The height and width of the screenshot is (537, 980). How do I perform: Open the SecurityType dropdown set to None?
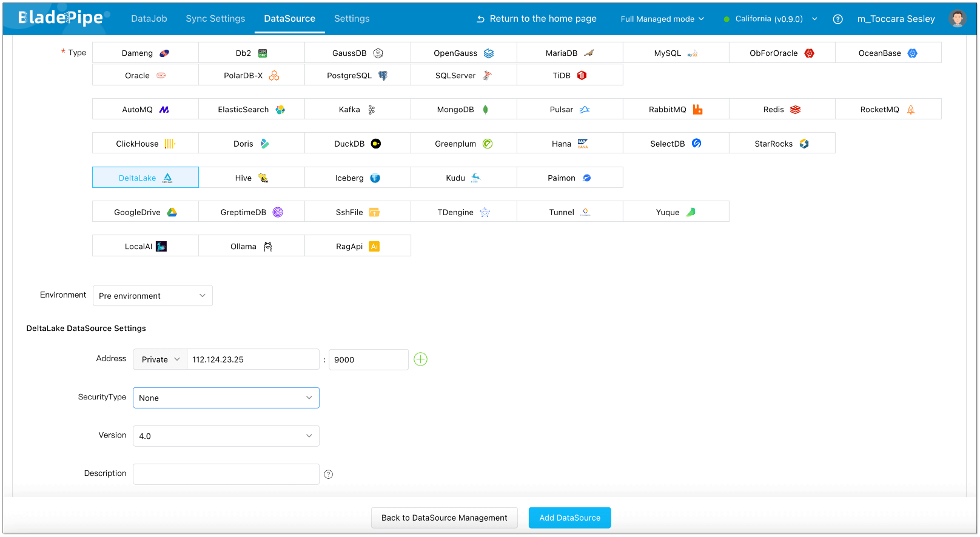point(226,398)
